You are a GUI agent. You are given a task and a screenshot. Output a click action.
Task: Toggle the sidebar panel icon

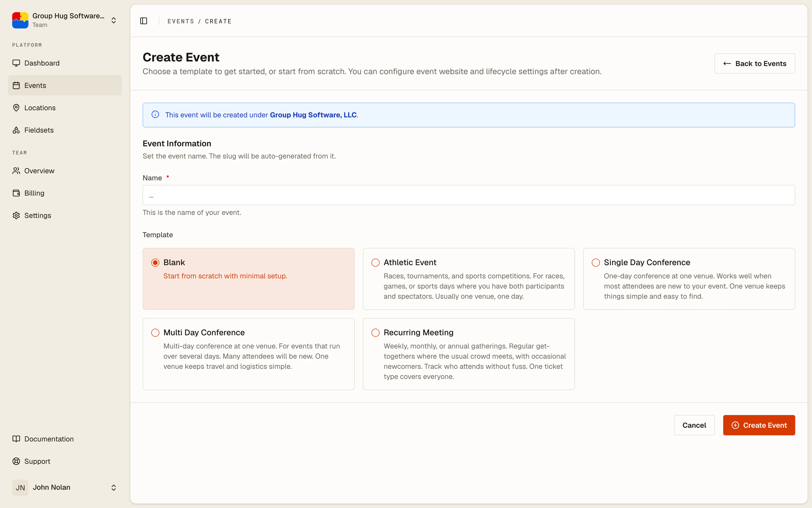[144, 21]
